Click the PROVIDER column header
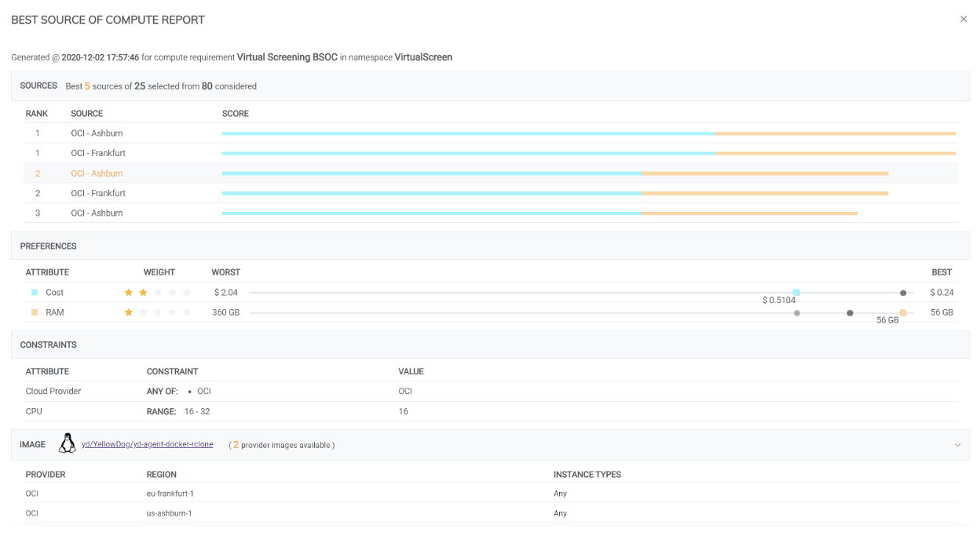 pyautogui.click(x=46, y=475)
